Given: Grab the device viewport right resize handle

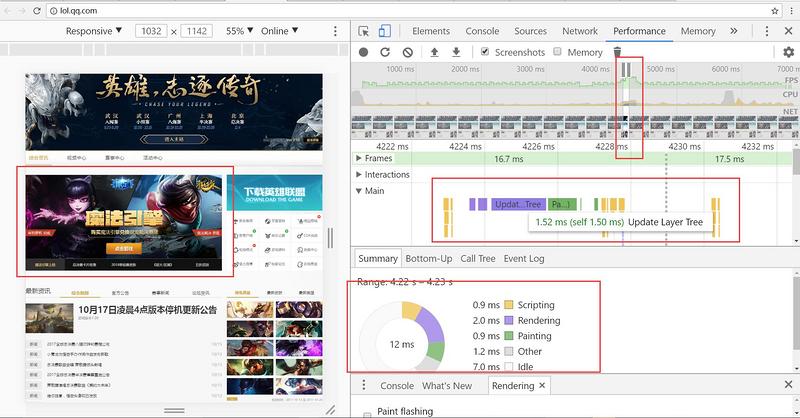Looking at the screenshot, I should pos(331,238).
